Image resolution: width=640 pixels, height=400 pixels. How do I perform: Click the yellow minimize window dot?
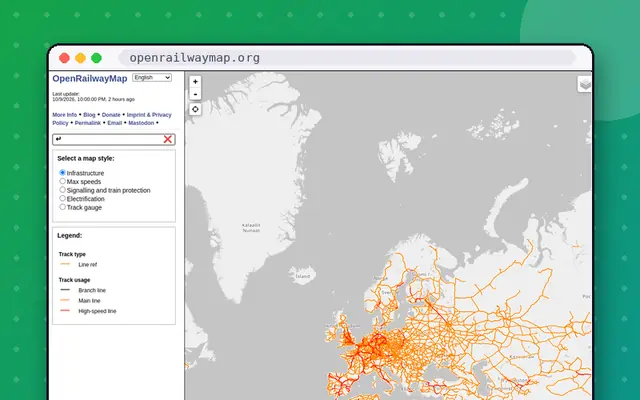80,58
